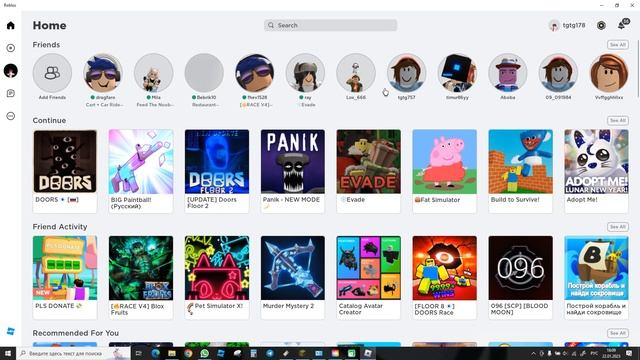
Task: Open friend ray's avatar
Action: click(305, 73)
